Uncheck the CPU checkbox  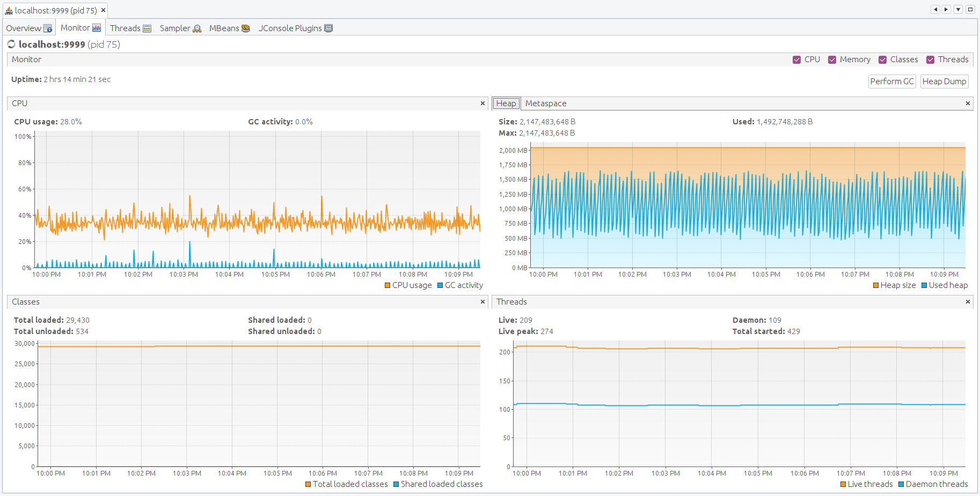pos(796,60)
